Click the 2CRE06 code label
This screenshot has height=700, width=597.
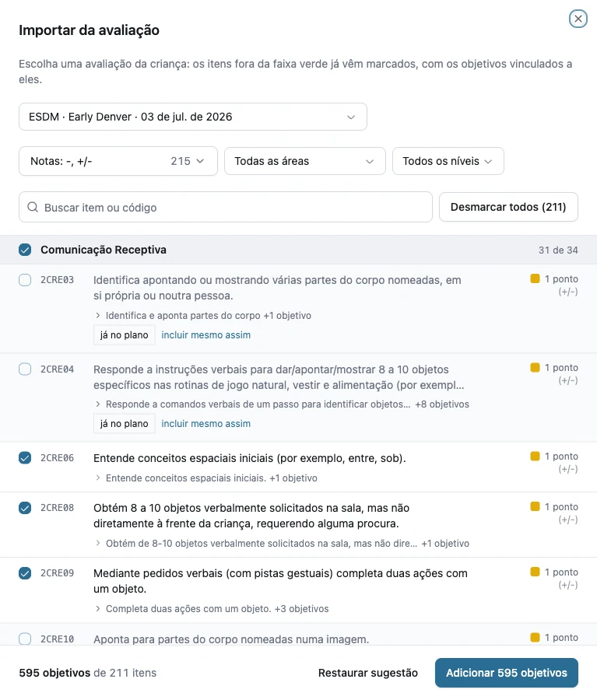pyautogui.click(x=57, y=458)
